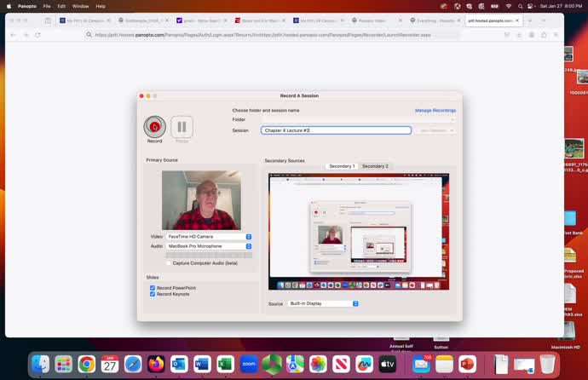The image size is (588, 380).
Task: Open Microsoft Excel from the dock
Action: point(225,365)
